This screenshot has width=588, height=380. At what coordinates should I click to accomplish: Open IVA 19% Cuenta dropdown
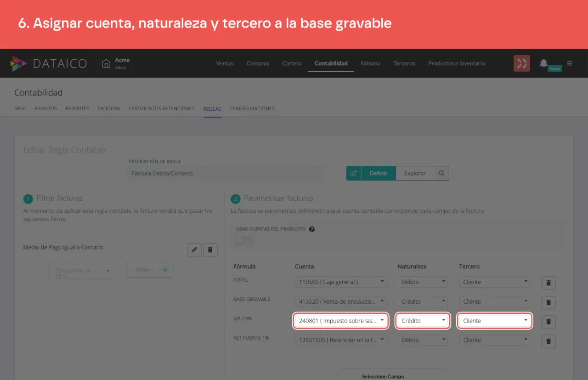(341, 321)
